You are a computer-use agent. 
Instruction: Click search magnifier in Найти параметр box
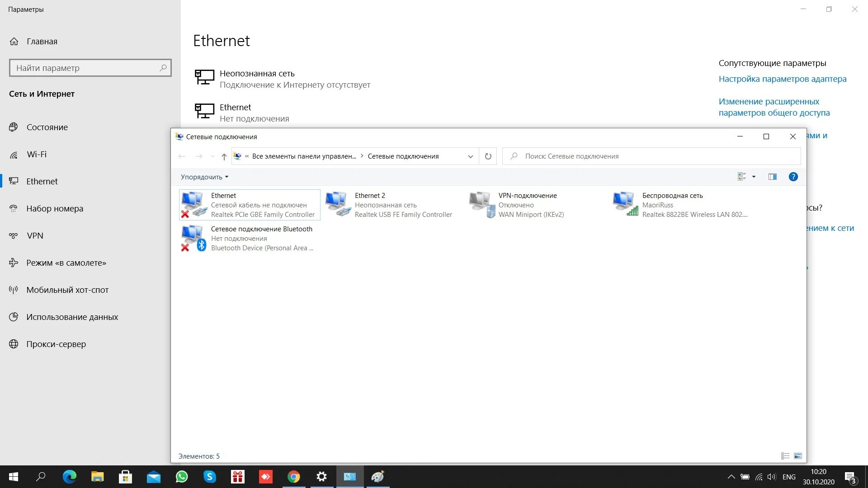coord(163,68)
